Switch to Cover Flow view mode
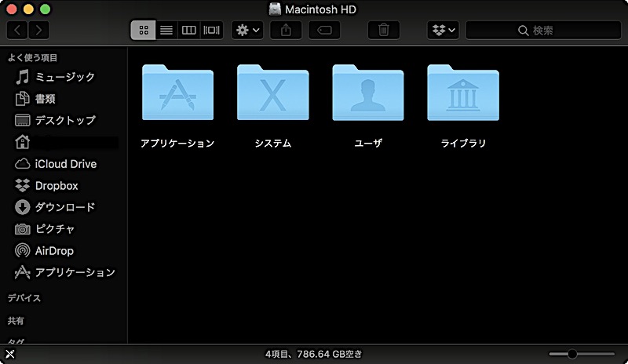 tap(211, 30)
